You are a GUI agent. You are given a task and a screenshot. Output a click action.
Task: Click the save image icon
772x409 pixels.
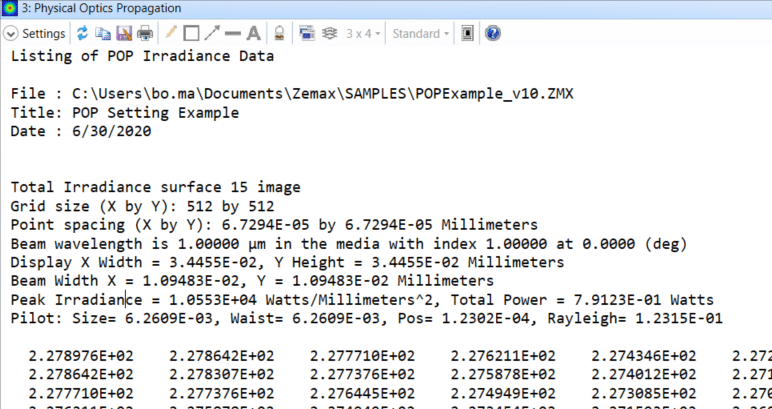coord(124,33)
